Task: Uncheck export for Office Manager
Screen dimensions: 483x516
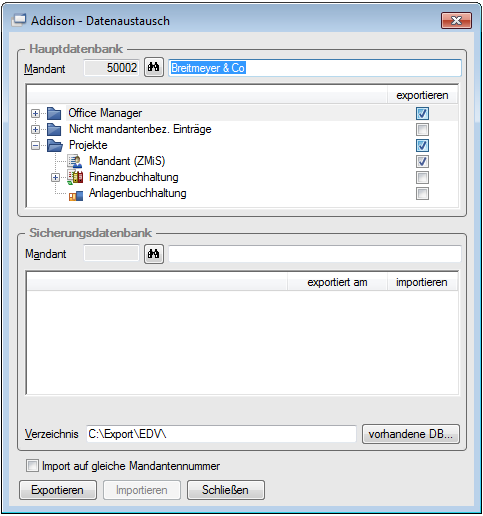Action: (x=422, y=113)
